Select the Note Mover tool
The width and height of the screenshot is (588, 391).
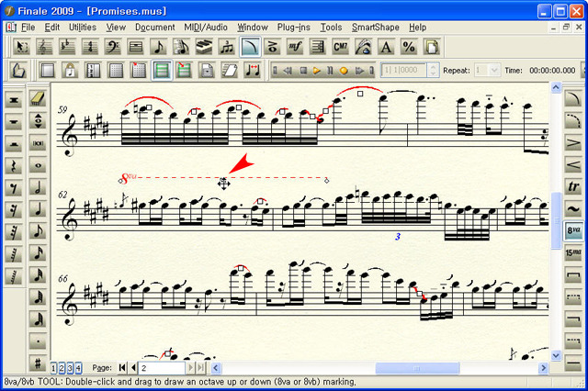coord(252,70)
